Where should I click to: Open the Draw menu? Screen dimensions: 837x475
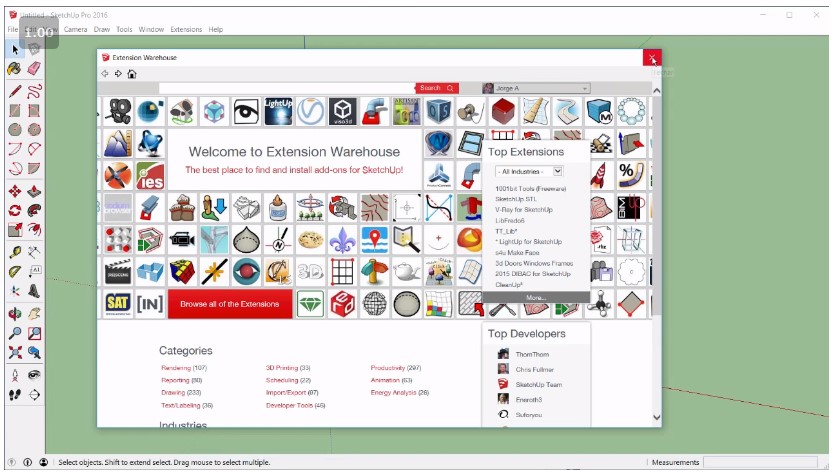pyautogui.click(x=101, y=29)
